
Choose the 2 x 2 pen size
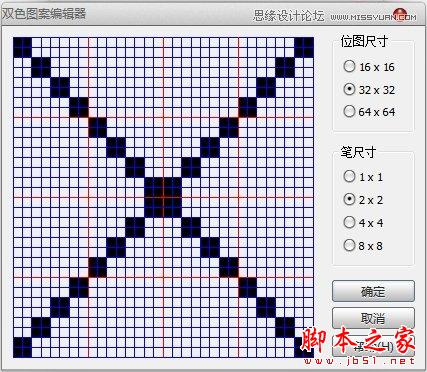363,200
